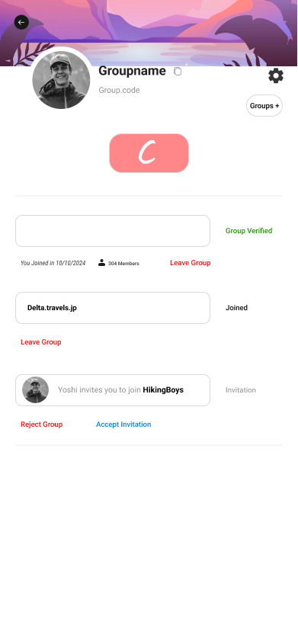Leave the verified group

190,263
